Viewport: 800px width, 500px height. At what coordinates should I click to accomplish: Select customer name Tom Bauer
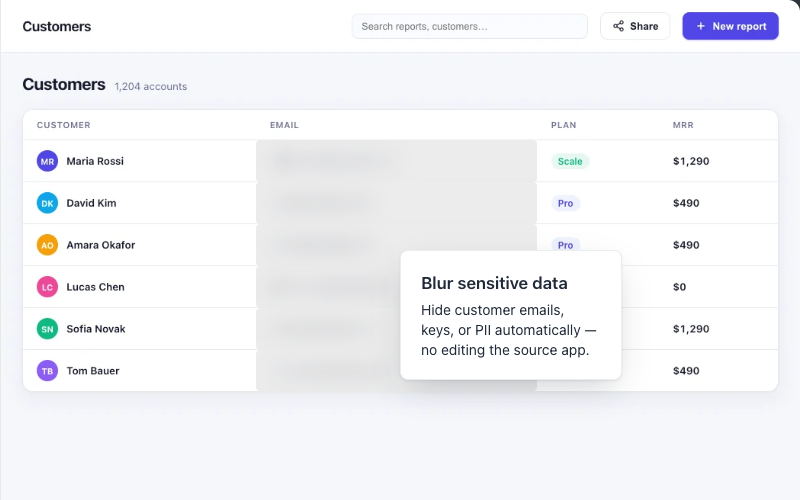(93, 371)
